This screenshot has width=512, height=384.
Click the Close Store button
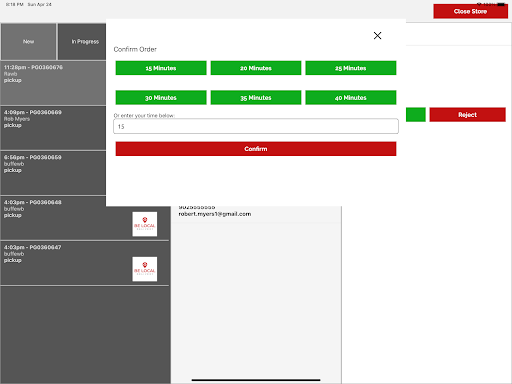(x=470, y=11)
